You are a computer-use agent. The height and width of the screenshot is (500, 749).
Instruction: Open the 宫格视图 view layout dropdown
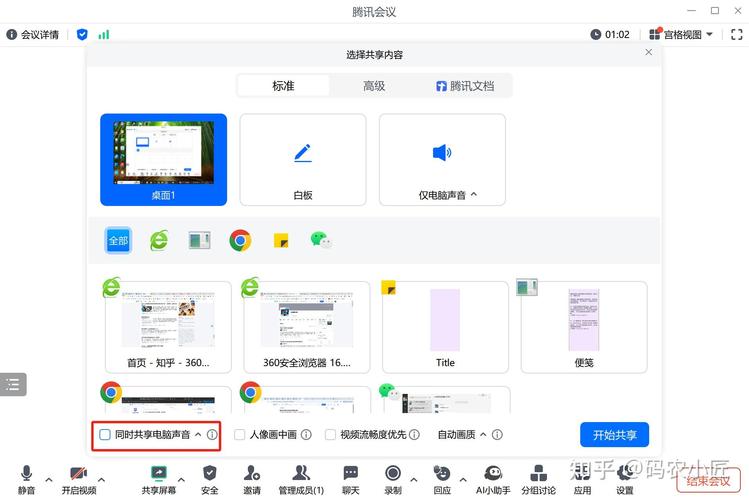(x=681, y=34)
